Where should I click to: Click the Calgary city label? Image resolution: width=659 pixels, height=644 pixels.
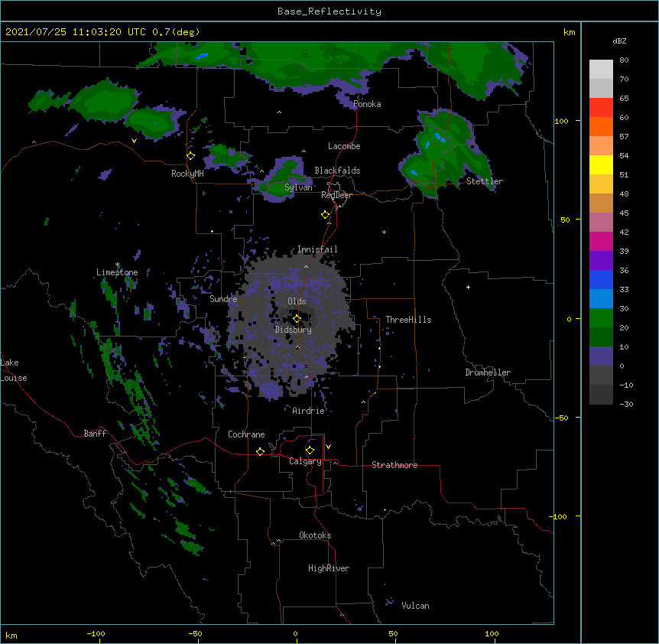(x=305, y=461)
